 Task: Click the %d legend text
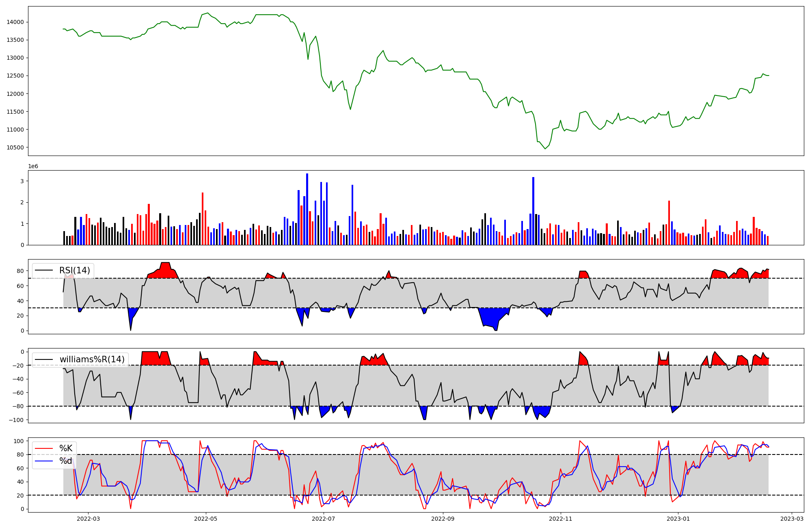point(66,461)
